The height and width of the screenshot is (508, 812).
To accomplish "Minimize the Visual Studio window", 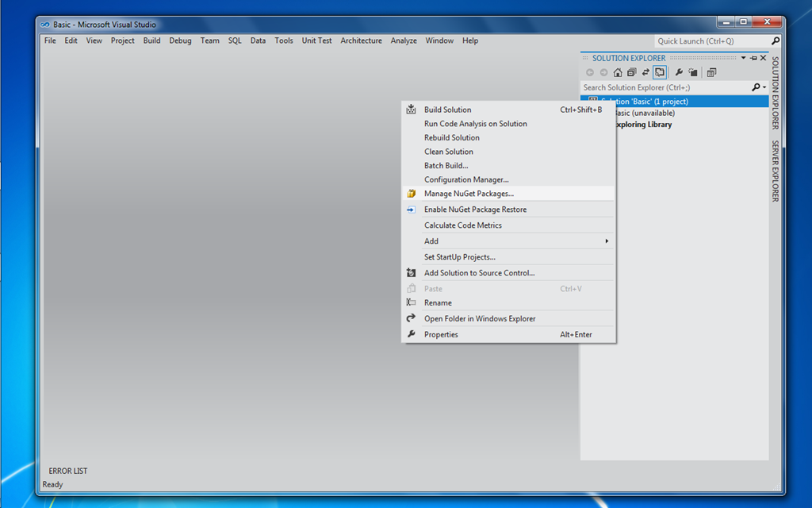I will click(726, 22).
